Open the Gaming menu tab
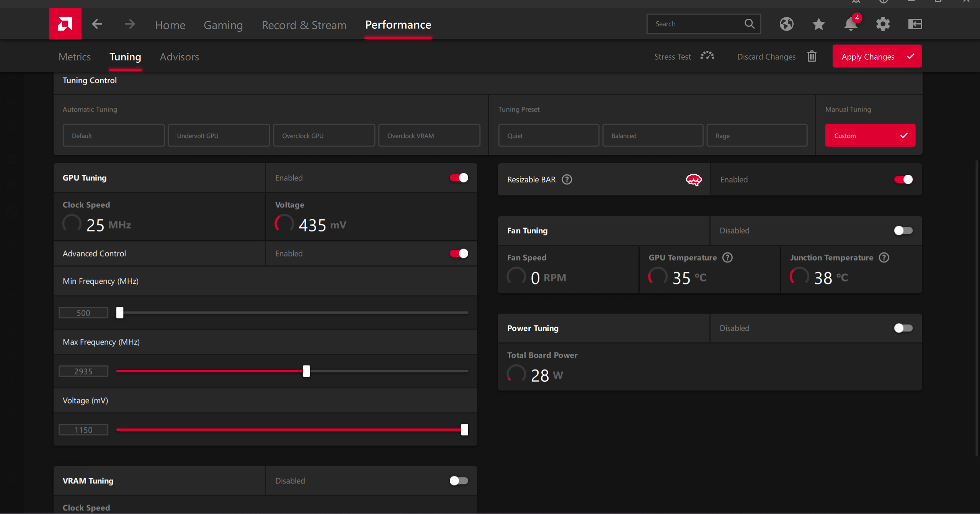 tap(223, 25)
